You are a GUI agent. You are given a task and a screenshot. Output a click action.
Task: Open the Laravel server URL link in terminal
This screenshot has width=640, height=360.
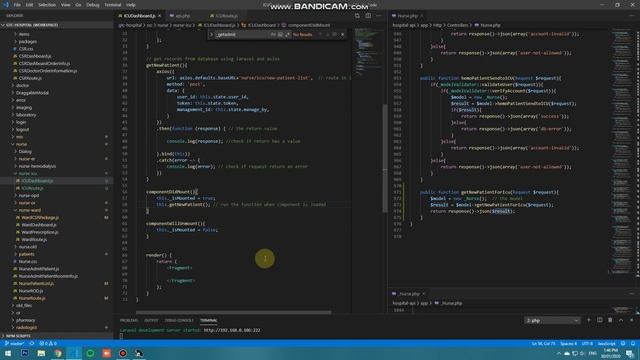232,330
